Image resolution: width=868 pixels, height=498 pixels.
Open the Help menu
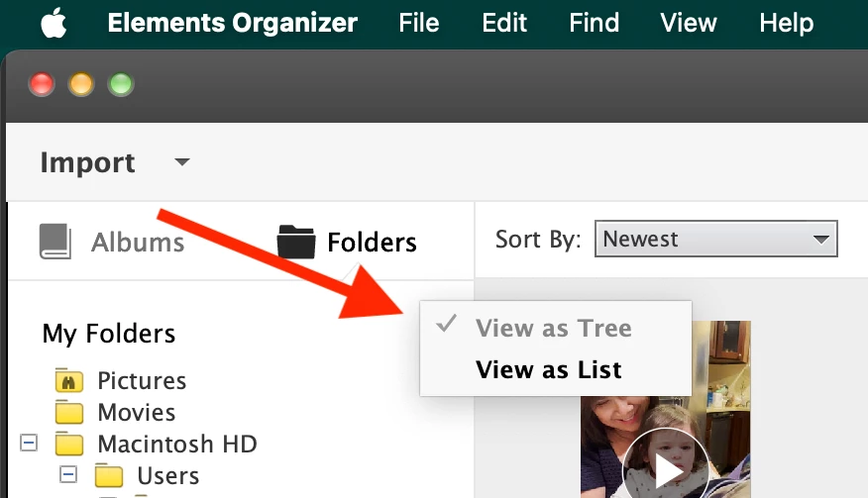point(787,24)
